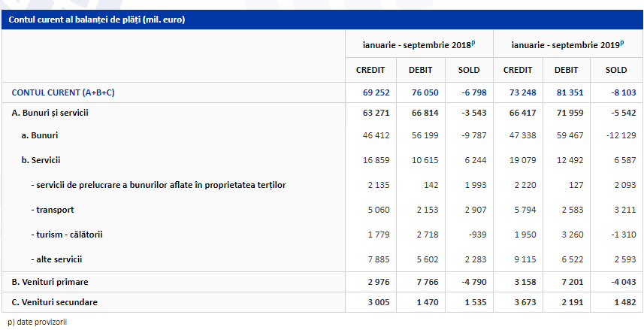644x330 pixels.
Task: Select the 'C. Venituri secundare' row label
Action: (55, 302)
